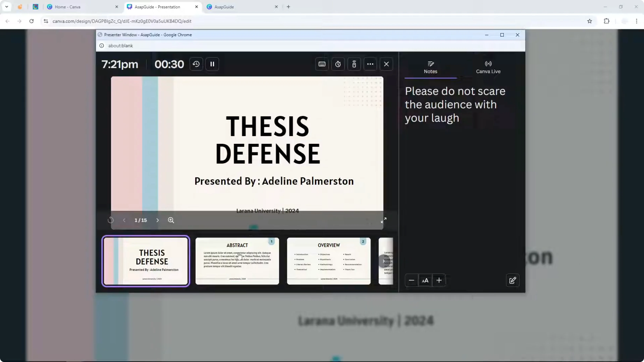Pause the presentation timer
The image size is (644, 362).
pos(212,64)
